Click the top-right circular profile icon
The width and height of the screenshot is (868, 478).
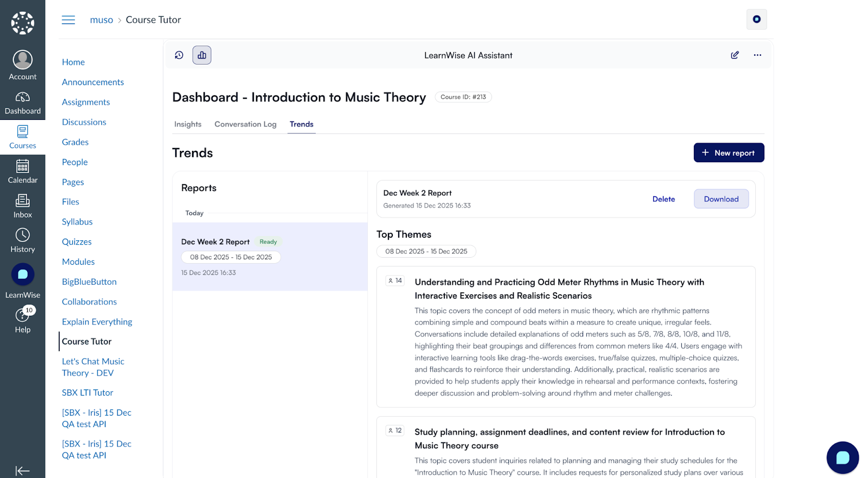pyautogui.click(x=757, y=20)
